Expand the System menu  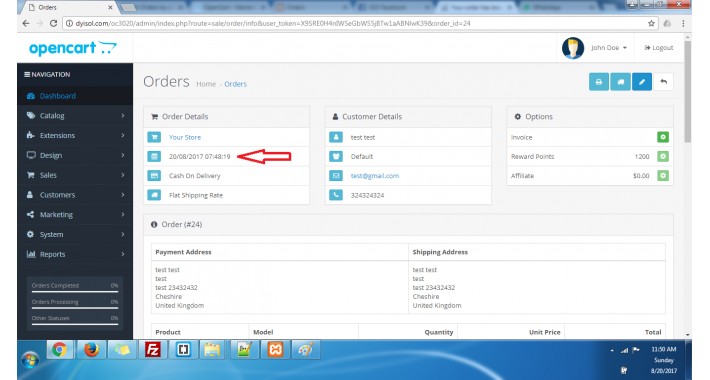click(x=75, y=235)
